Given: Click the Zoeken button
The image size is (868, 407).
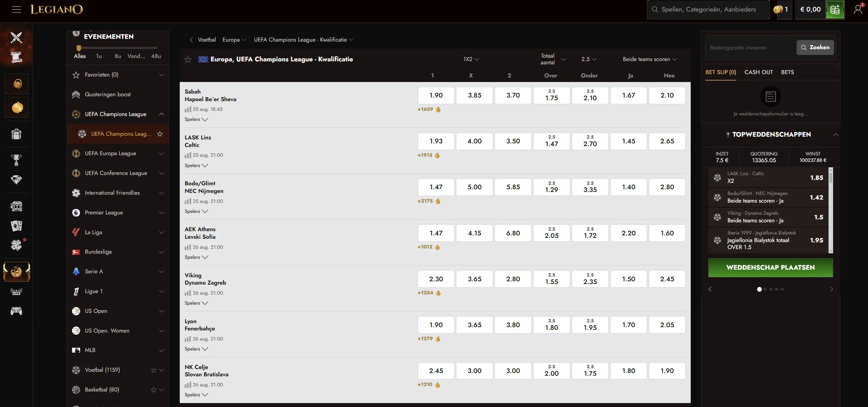Looking at the screenshot, I should tap(815, 48).
